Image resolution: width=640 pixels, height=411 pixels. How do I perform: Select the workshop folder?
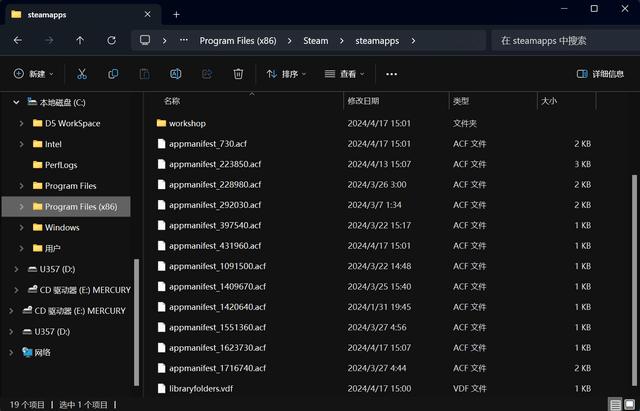tap(373, 123)
